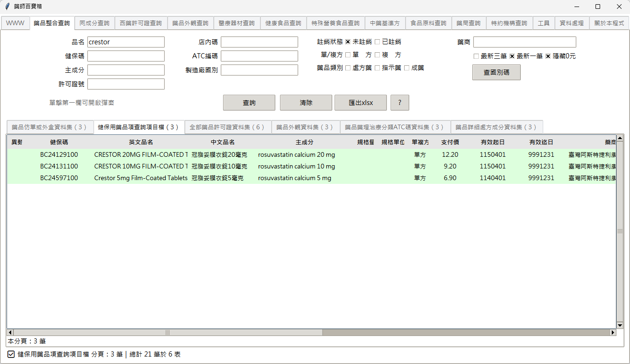Viewport: 630px width, 364px height.
Task: Toggle the 最新一筆 checkbox
Action: pos(512,56)
